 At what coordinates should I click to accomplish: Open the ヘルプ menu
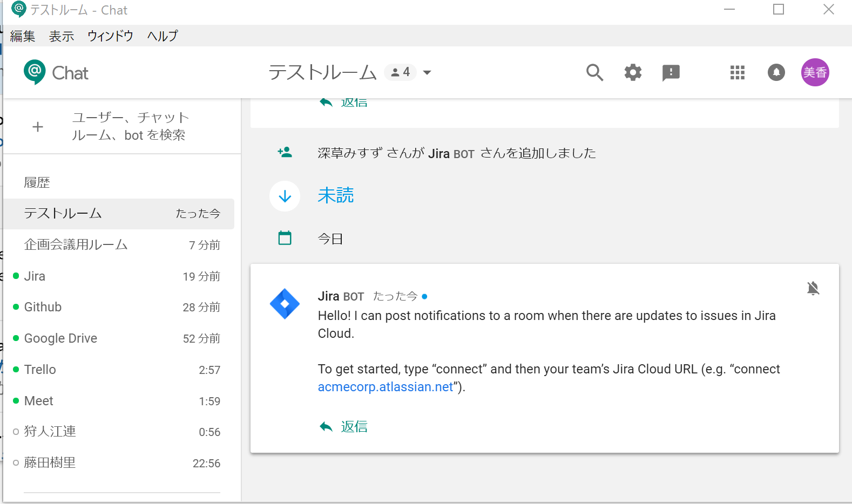pos(163,36)
